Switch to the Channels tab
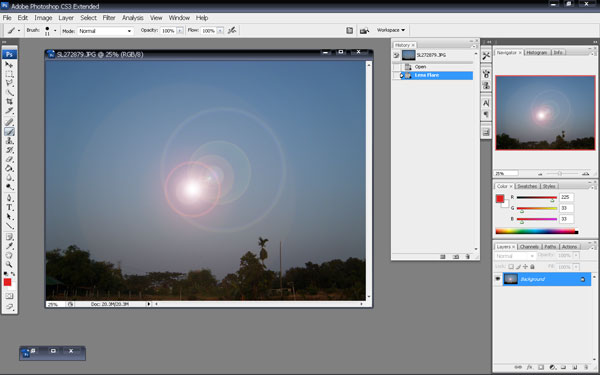This screenshot has width=600, height=375. pos(529,247)
